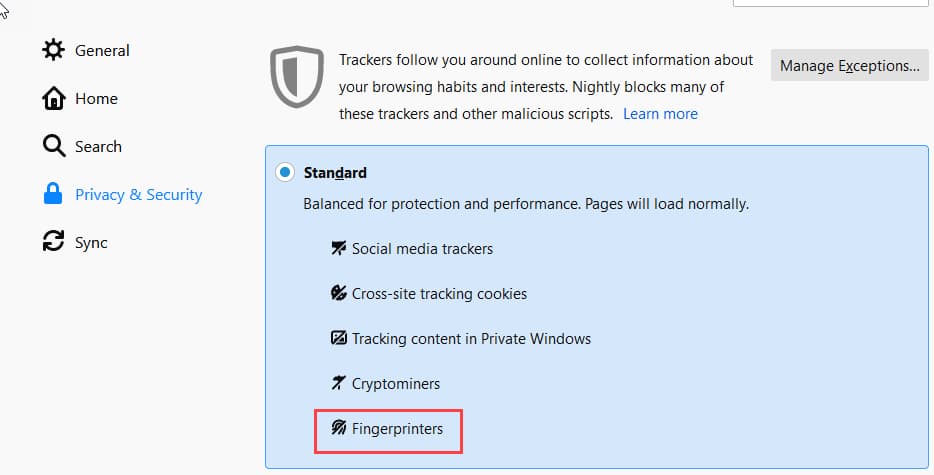934x475 pixels.
Task: Click the General gear icon
Action: point(53,50)
